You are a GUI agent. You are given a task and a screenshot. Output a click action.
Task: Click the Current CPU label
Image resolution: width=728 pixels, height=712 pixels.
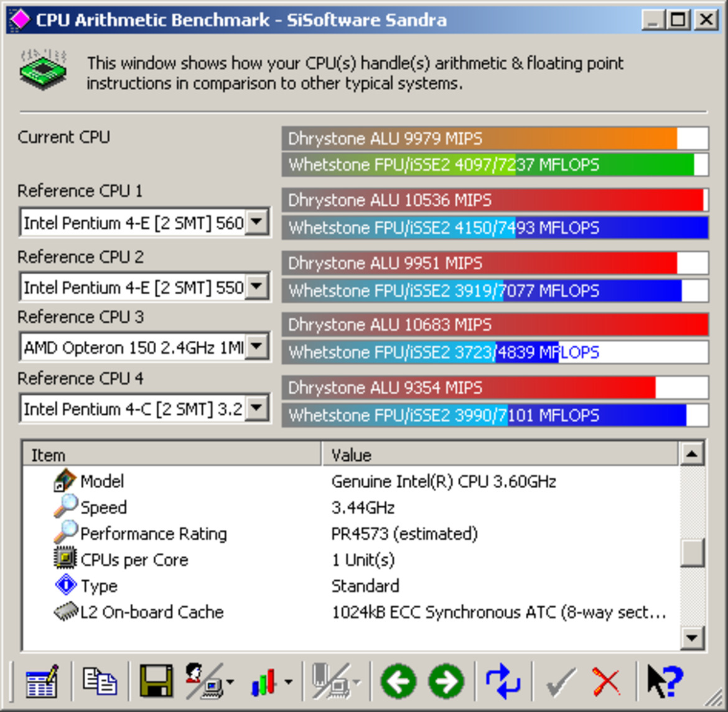pos(64,137)
